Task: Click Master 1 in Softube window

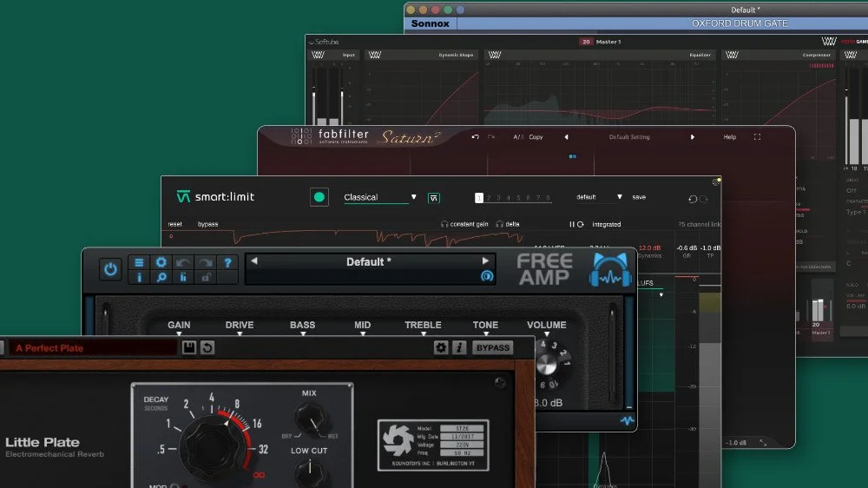Action: pyautogui.click(x=608, y=42)
